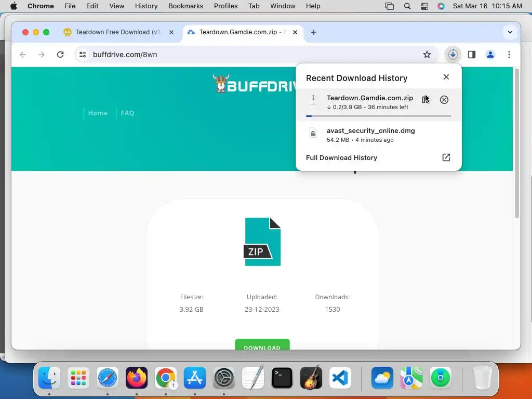
Task: Open the Trash in the Dock
Action: pyautogui.click(x=482, y=378)
